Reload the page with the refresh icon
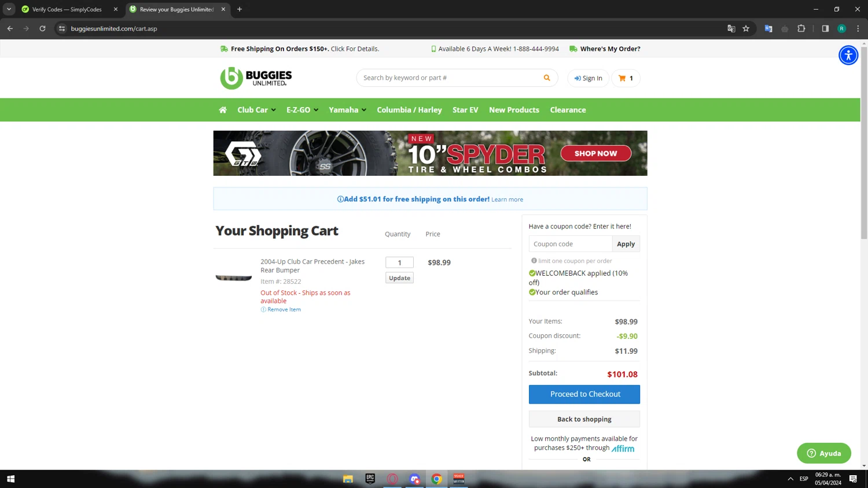 click(42, 28)
